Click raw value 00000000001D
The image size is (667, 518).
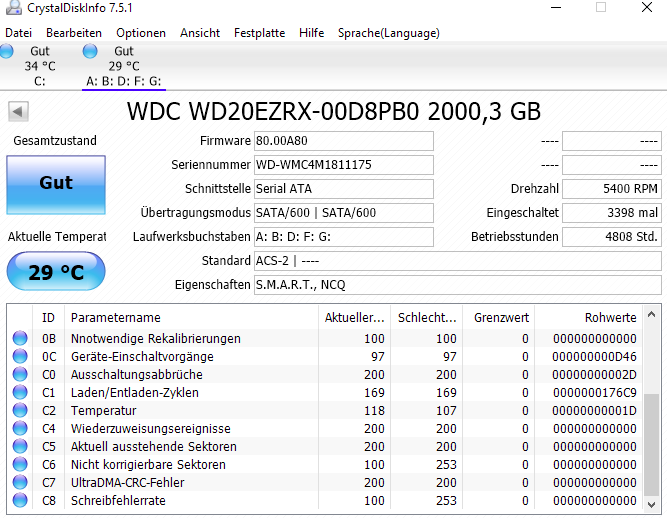click(595, 410)
